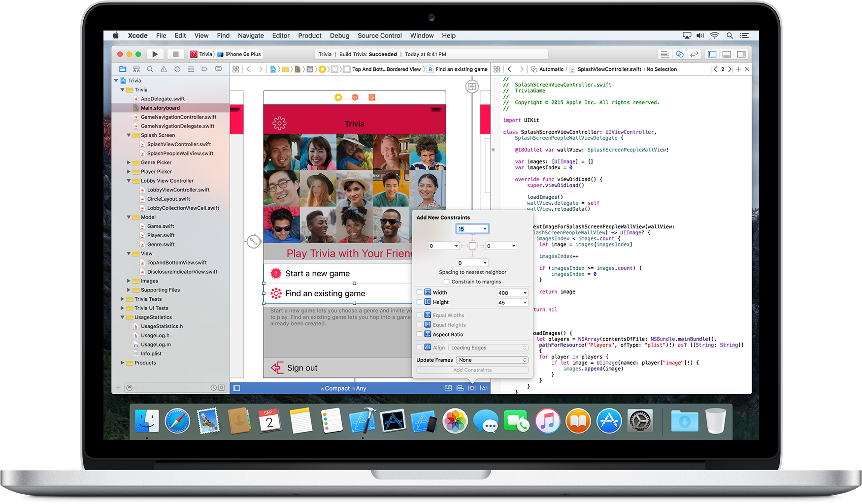The width and height of the screenshot is (862, 504).
Task: Open the Editor menu
Action: [281, 35]
